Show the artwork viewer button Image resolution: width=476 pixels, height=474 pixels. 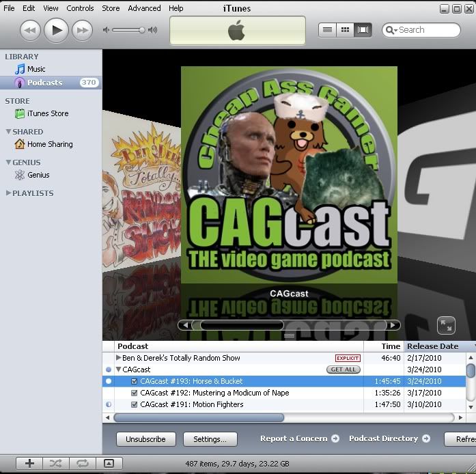[109, 463]
